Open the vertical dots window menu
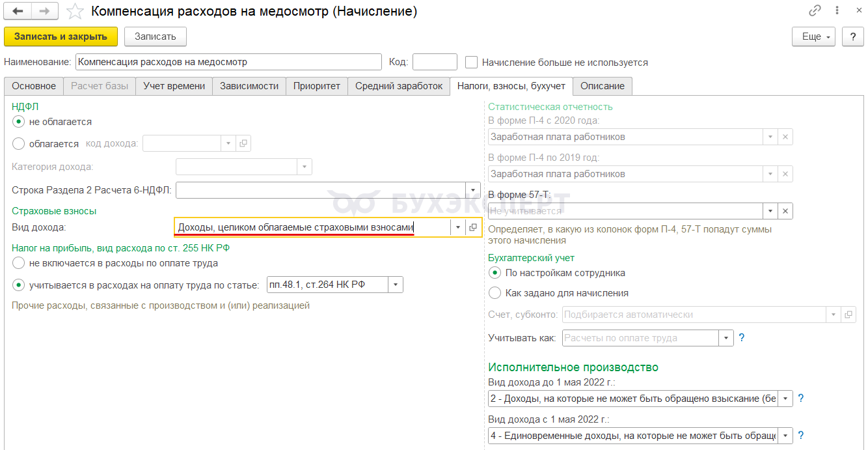Screen dimensions: 868x450 click(x=835, y=11)
